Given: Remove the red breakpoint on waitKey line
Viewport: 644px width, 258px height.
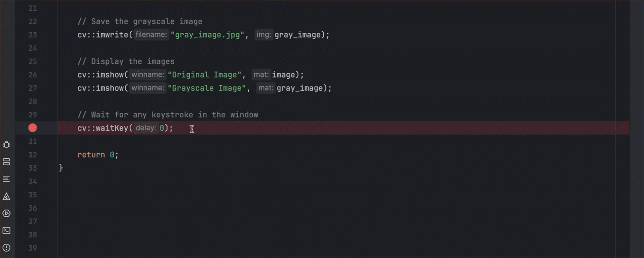Looking at the screenshot, I should tap(33, 128).
